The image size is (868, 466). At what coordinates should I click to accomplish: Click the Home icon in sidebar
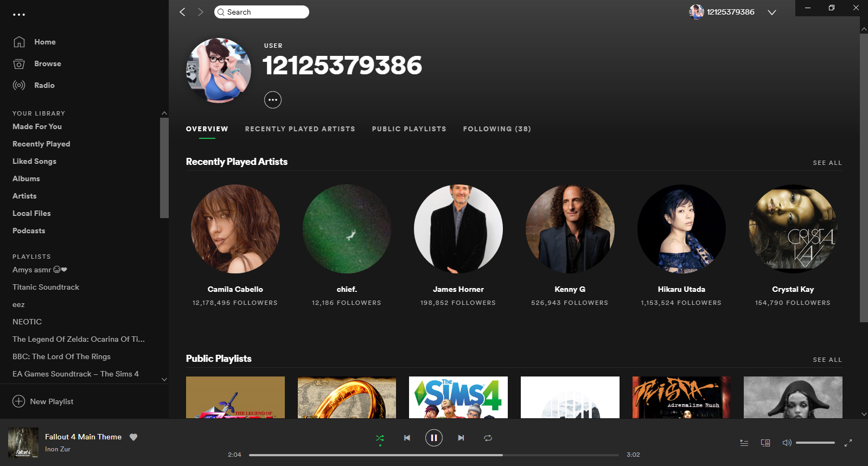[19, 42]
